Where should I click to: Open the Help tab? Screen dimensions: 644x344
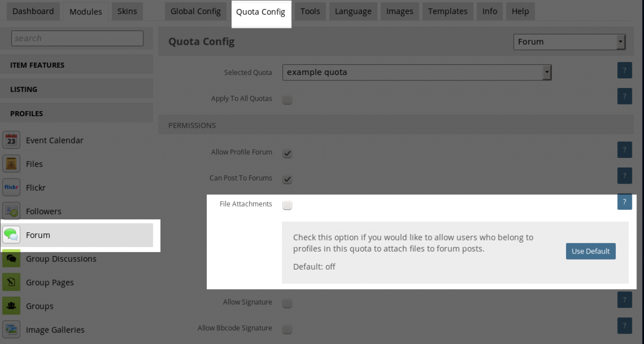[520, 11]
